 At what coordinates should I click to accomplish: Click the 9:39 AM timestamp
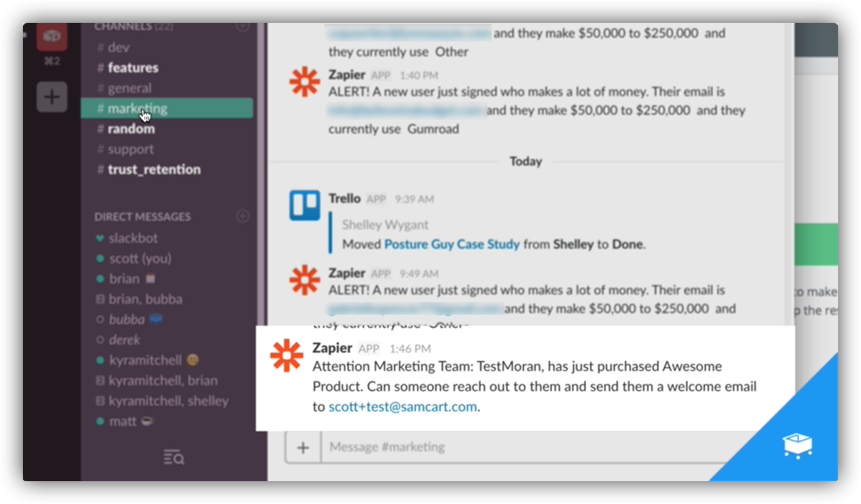click(x=414, y=199)
